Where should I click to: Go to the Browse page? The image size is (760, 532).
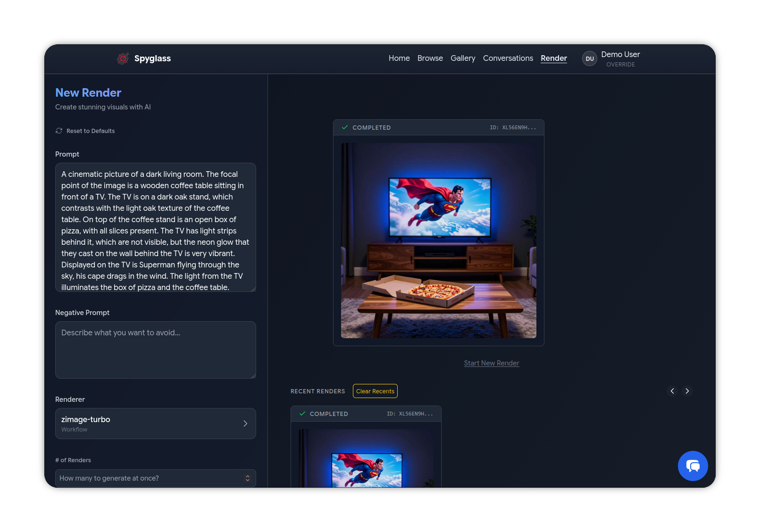coord(430,58)
